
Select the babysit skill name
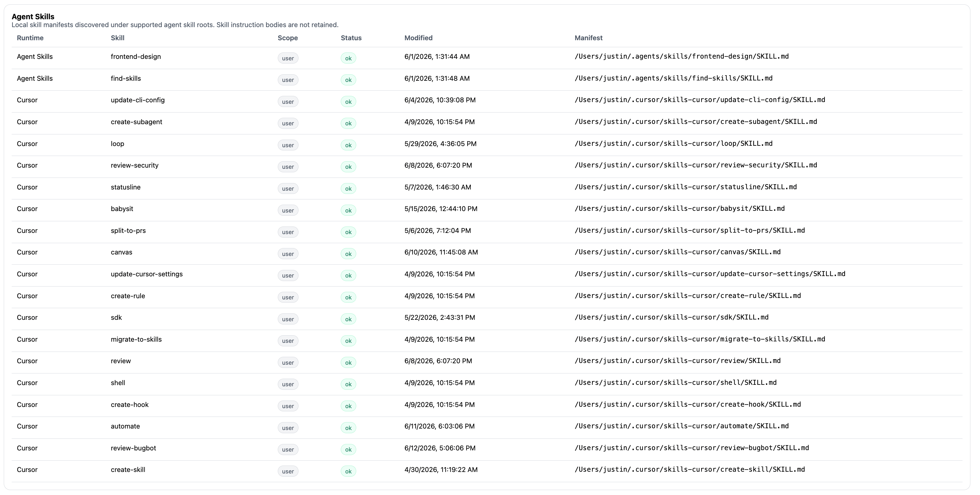point(122,209)
